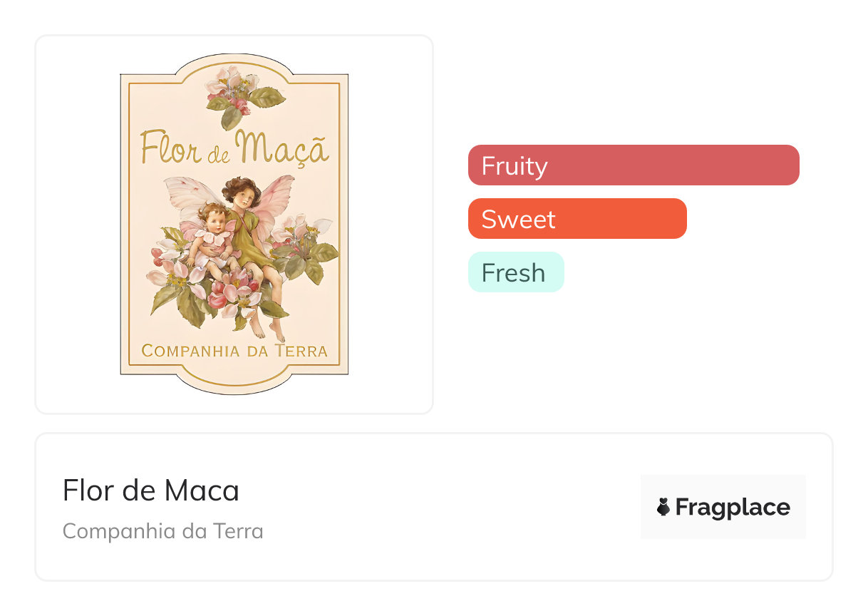The height and width of the screenshot is (616, 868).
Task: Click the Fragplace perfume bottle icon
Action: tap(663, 507)
